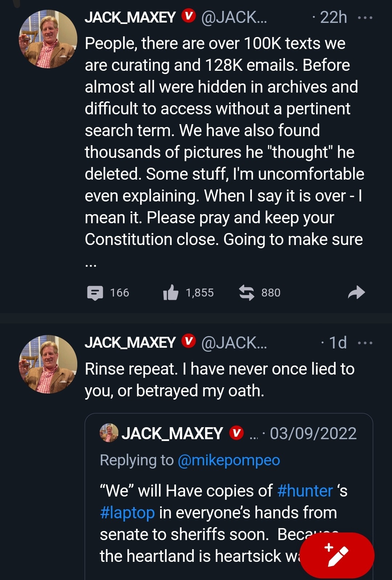This screenshot has height=580, width=392.
Task: Open the three-dot menu on 1d post
Action: [x=365, y=343]
